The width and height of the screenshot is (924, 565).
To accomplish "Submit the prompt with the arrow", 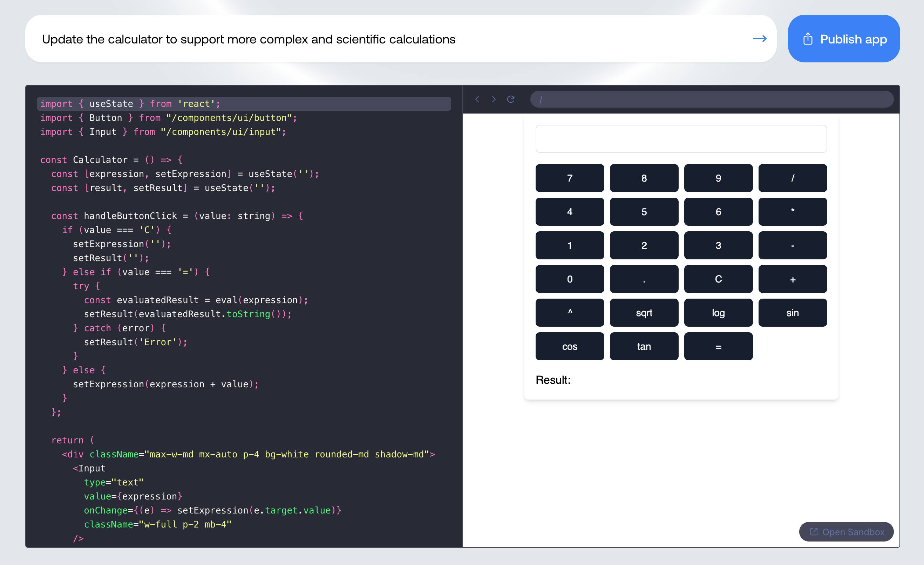I will click(760, 38).
